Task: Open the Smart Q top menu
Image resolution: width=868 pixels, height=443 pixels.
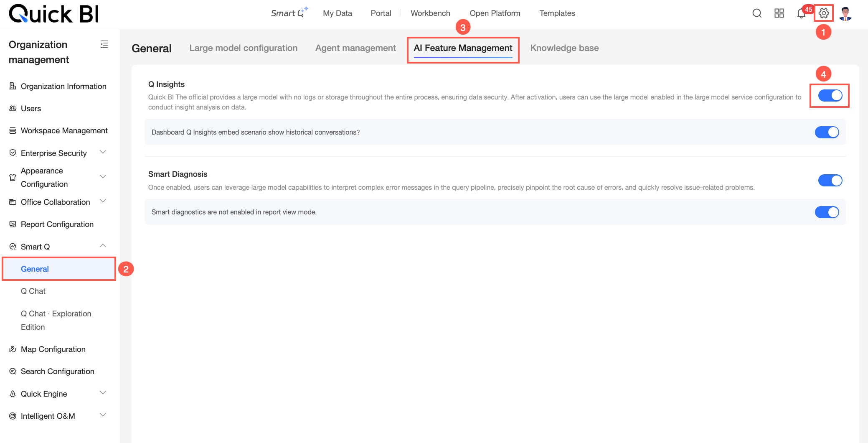Action: [289, 13]
